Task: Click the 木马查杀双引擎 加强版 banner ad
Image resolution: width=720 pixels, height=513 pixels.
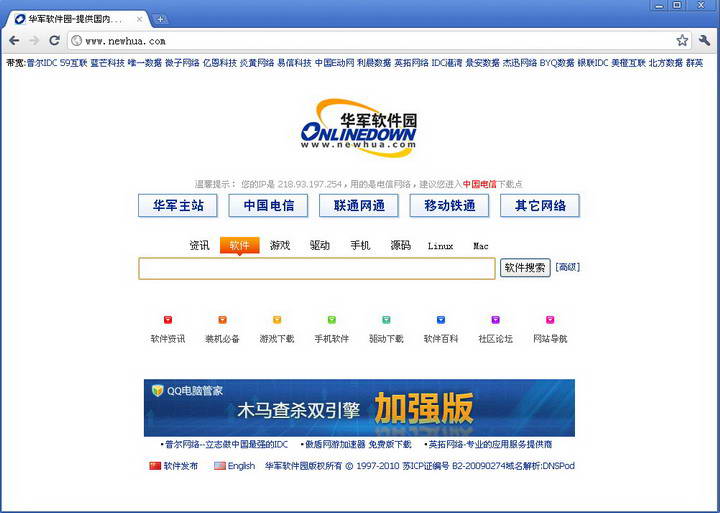Action: (x=359, y=408)
